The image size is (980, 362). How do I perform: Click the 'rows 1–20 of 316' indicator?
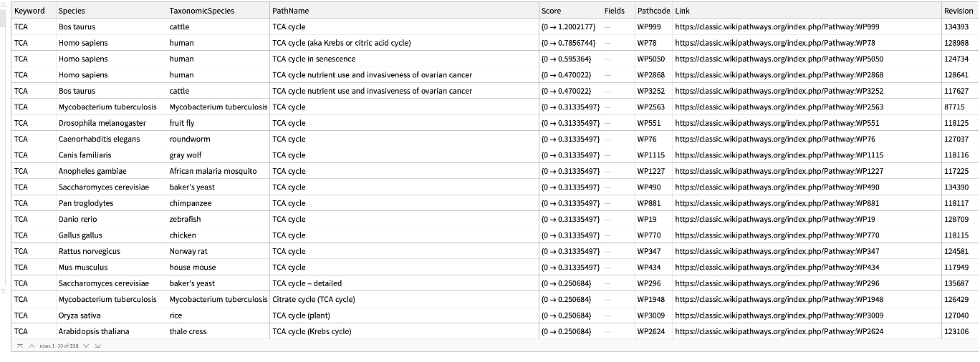click(x=59, y=346)
